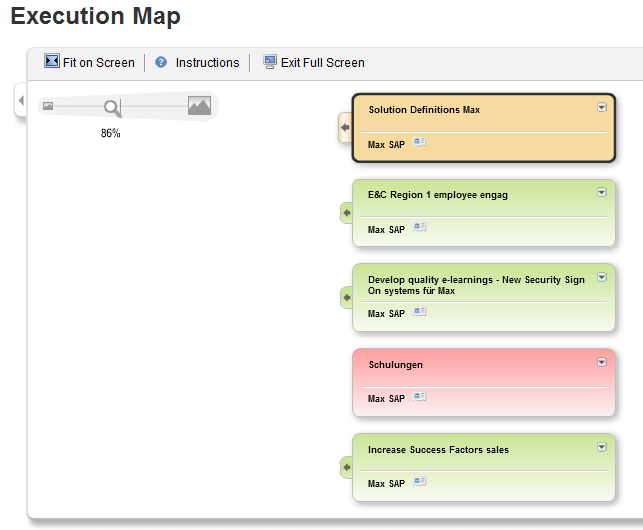Open the Increase Success Factors profile card icon
Viewport: 643px width, 530px height.
tap(420, 482)
